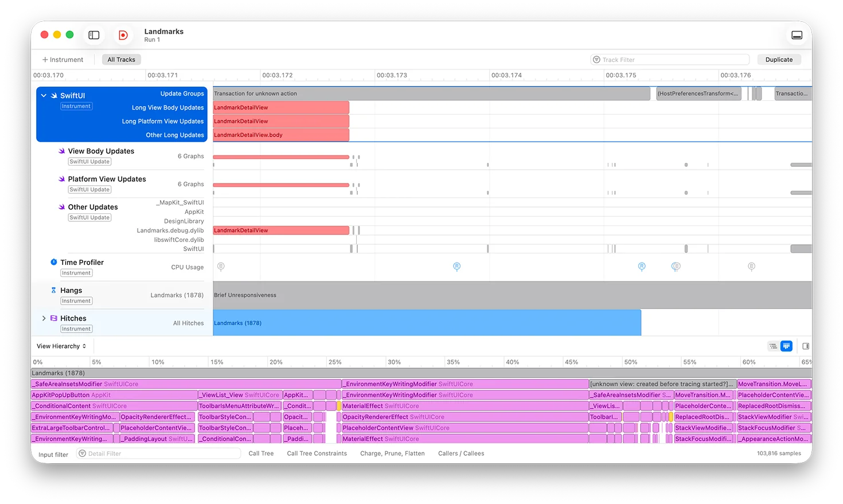This screenshot has width=843, height=504.
Task: Select the Brief Unresponsiveness hang bar
Action: coord(512,295)
